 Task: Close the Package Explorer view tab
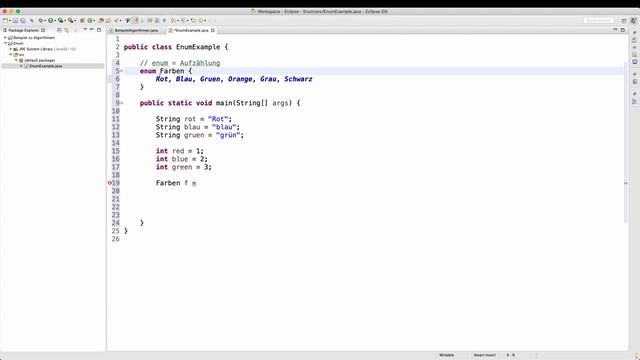click(43, 30)
